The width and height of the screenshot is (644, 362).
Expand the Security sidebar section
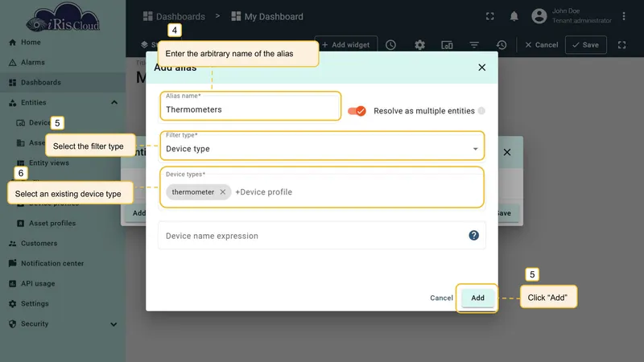pos(114,324)
